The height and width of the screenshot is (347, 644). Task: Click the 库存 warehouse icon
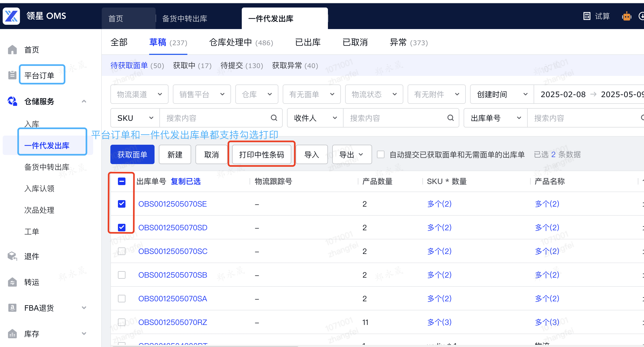[x=12, y=334]
